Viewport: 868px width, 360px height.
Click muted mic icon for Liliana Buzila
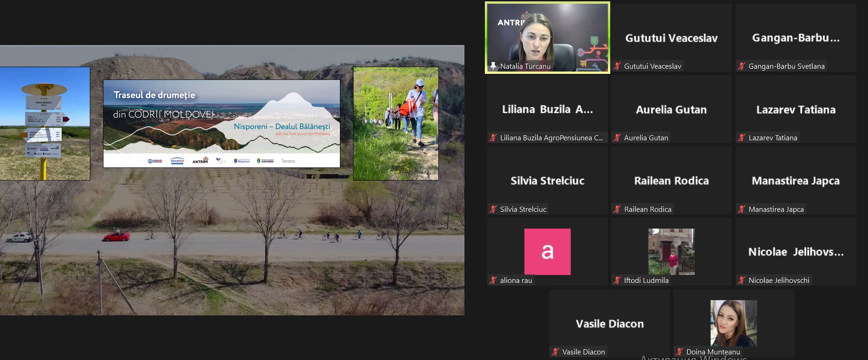point(493,138)
